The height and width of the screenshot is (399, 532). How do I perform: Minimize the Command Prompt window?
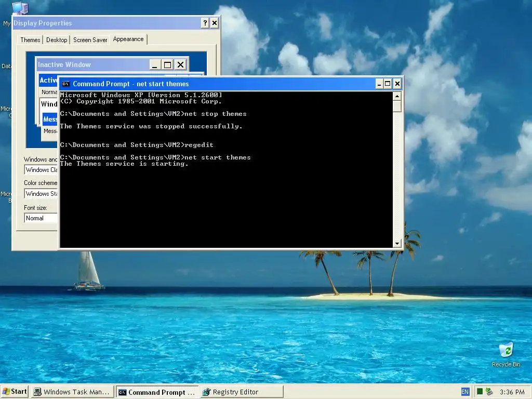tap(379, 84)
